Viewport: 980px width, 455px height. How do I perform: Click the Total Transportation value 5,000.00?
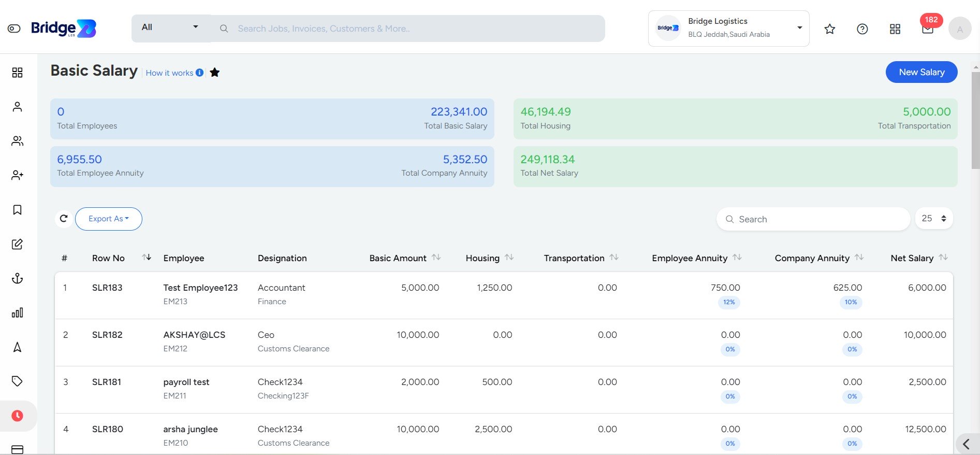[x=927, y=112]
